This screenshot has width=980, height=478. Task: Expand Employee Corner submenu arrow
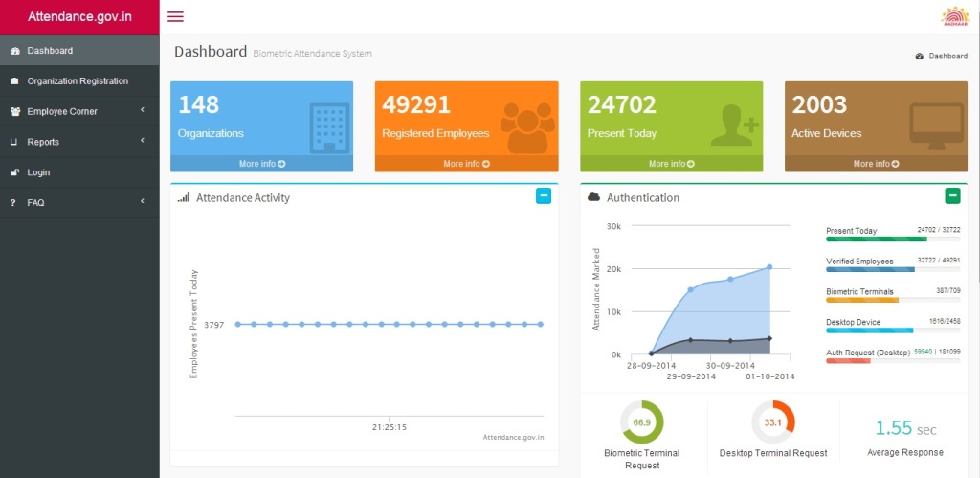click(143, 109)
